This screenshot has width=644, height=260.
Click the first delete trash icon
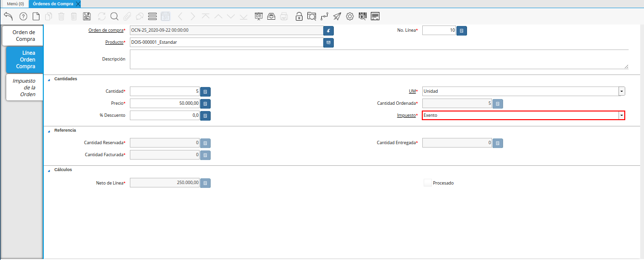(x=61, y=16)
